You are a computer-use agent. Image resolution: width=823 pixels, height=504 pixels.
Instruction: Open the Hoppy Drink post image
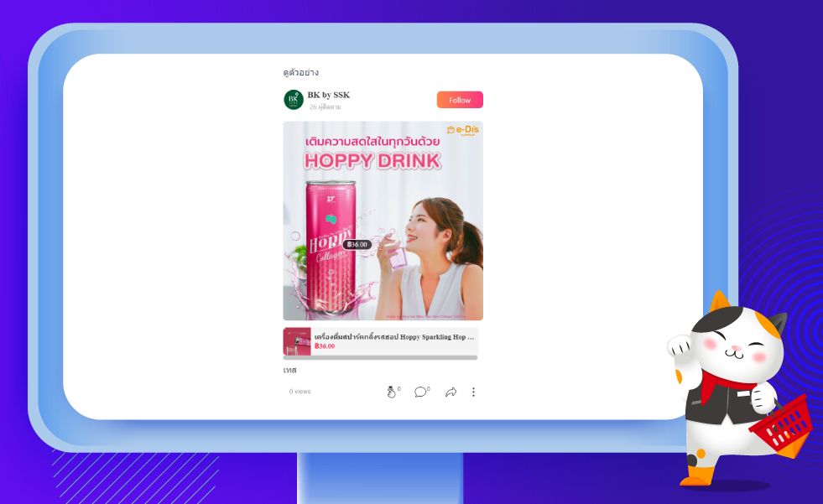(x=383, y=221)
